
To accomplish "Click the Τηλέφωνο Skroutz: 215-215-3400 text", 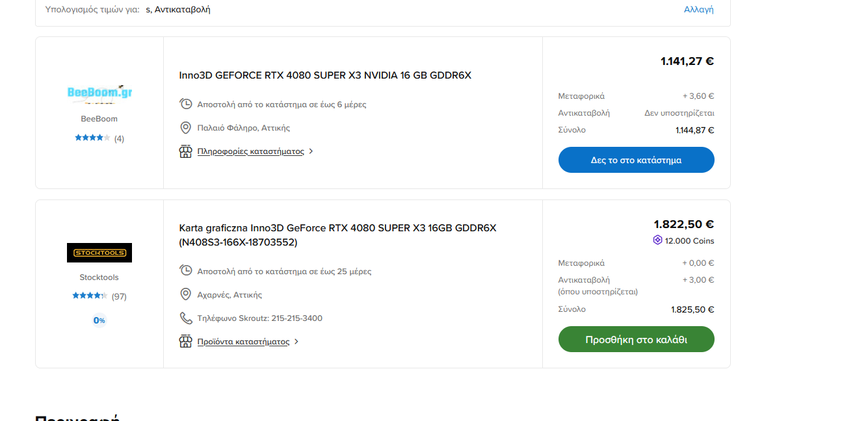I will (x=260, y=318).
